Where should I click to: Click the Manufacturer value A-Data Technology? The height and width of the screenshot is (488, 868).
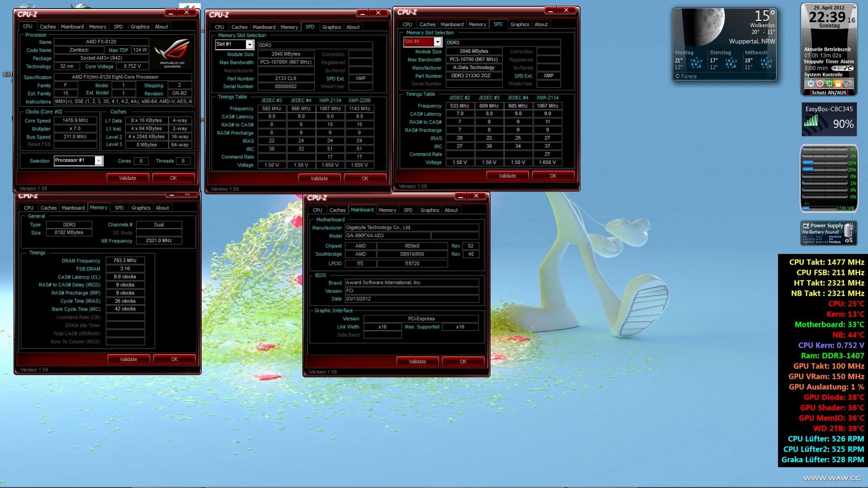(474, 67)
